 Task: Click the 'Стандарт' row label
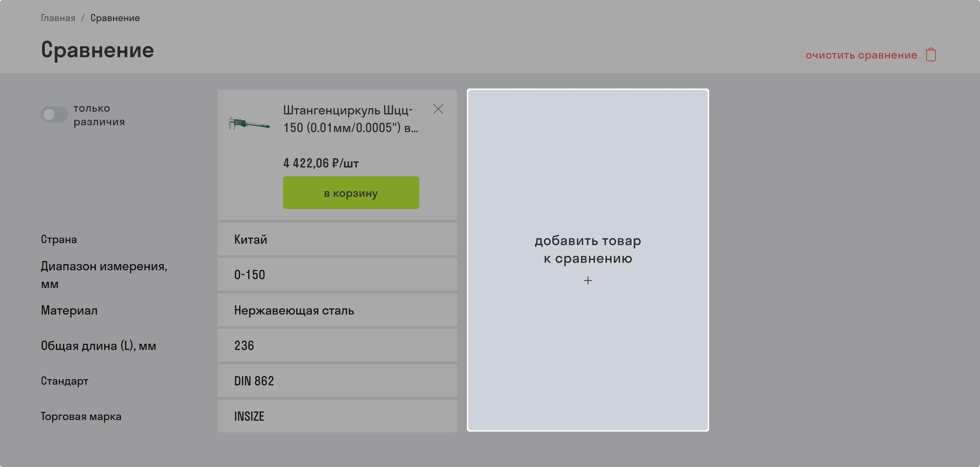point(65,381)
